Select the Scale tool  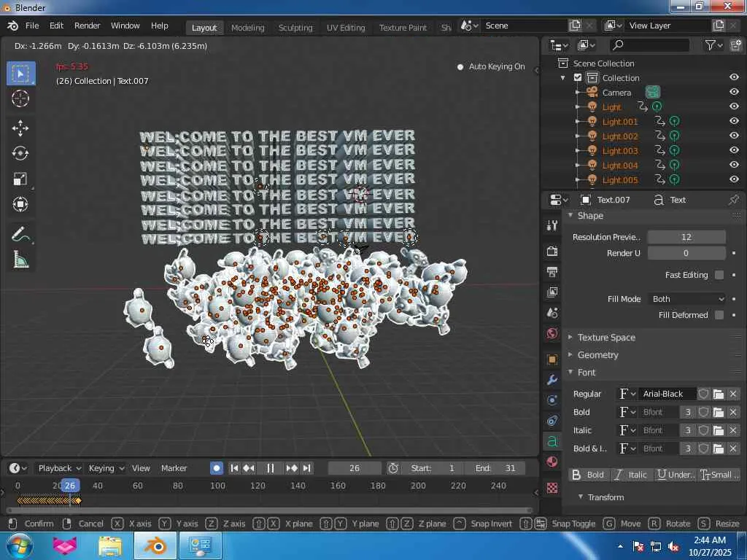[x=20, y=179]
